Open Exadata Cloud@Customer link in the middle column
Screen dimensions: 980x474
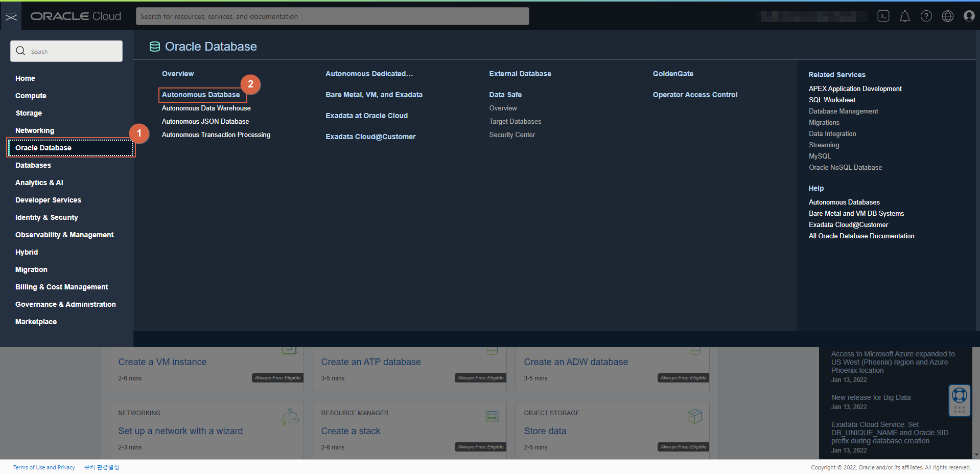click(x=370, y=137)
